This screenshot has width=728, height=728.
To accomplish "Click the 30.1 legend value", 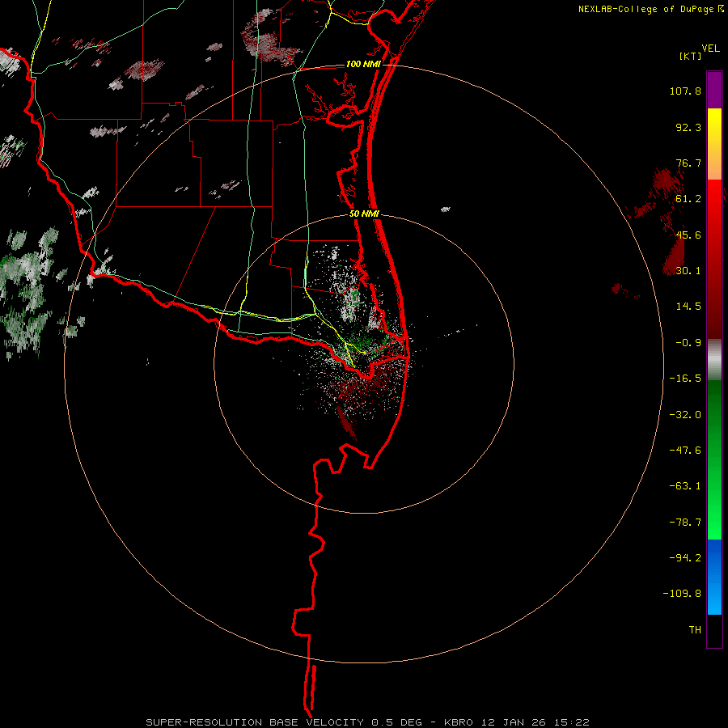I will [688, 271].
